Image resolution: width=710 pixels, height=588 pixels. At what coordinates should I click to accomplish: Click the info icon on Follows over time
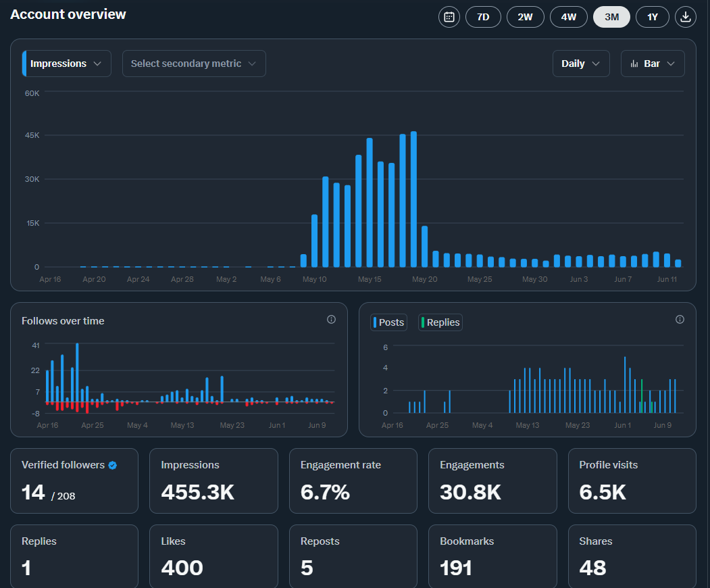[x=332, y=320]
